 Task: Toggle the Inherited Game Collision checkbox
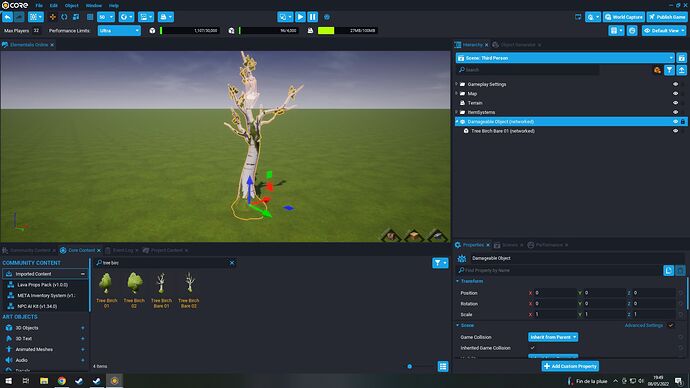coord(532,348)
